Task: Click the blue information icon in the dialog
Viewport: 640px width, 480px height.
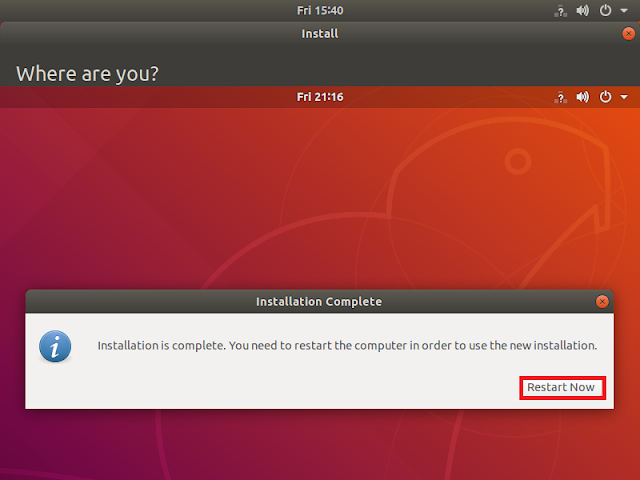Action: tap(55, 346)
